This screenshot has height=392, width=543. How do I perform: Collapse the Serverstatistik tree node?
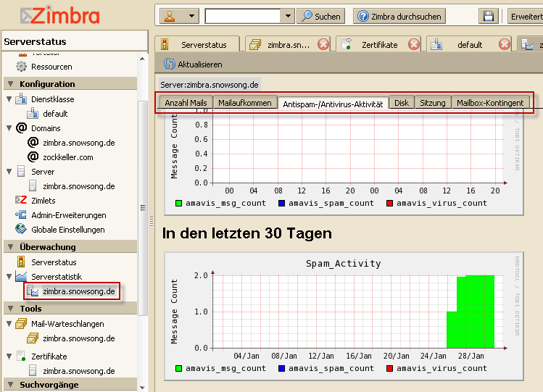tap(9, 277)
